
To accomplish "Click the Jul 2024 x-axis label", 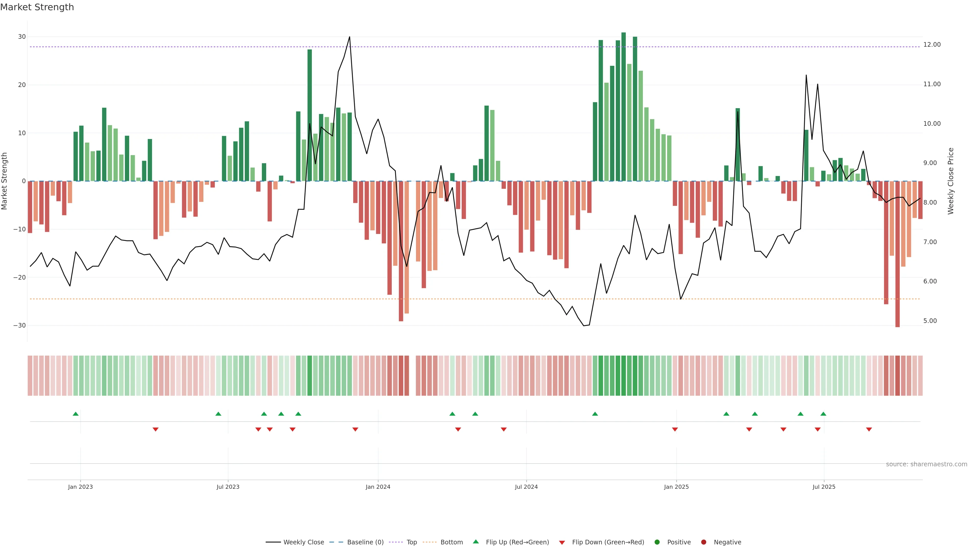I will tap(526, 487).
